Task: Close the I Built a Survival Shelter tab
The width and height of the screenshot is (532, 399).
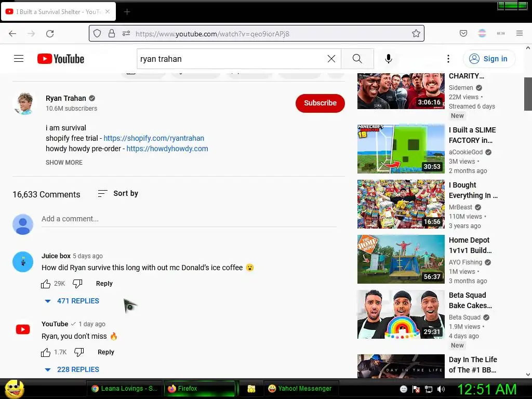Action: 108,11
